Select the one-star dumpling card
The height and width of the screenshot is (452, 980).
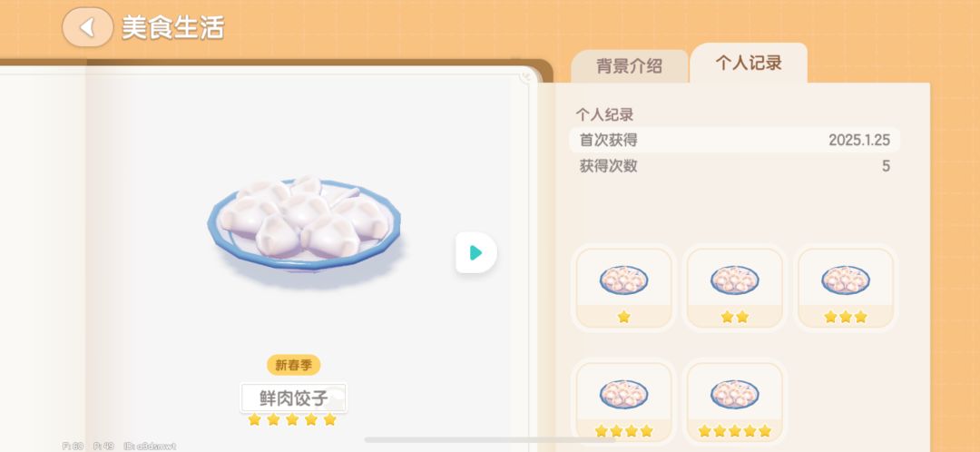click(623, 289)
